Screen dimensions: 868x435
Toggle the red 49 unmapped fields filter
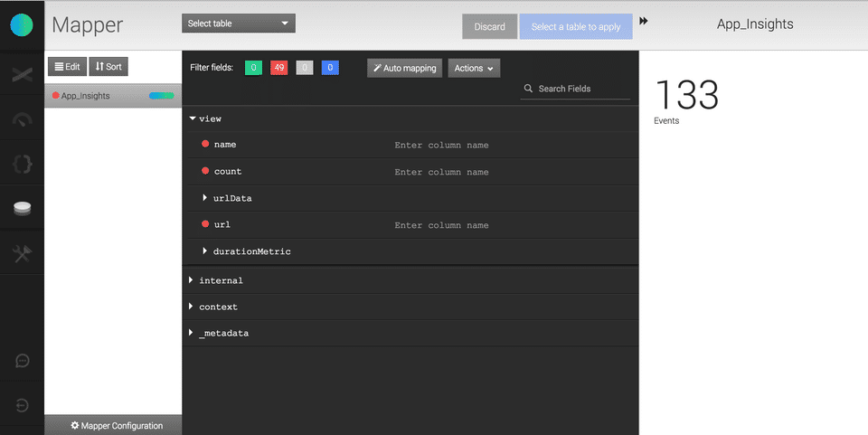(279, 68)
